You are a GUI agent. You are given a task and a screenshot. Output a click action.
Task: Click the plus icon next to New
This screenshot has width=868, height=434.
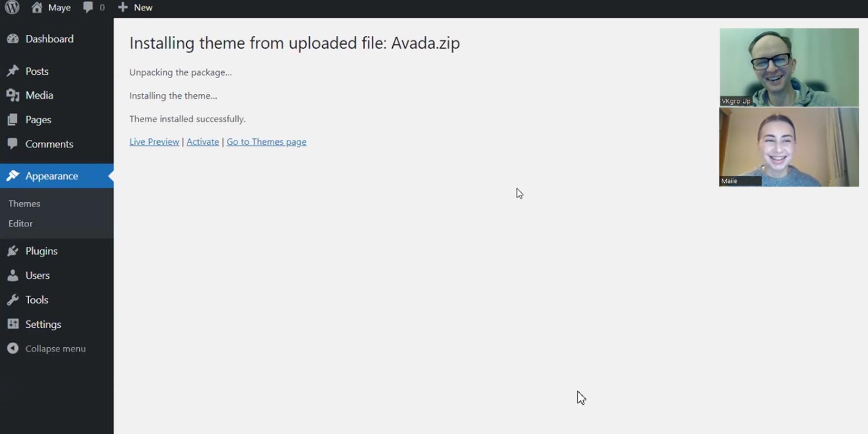tap(123, 7)
